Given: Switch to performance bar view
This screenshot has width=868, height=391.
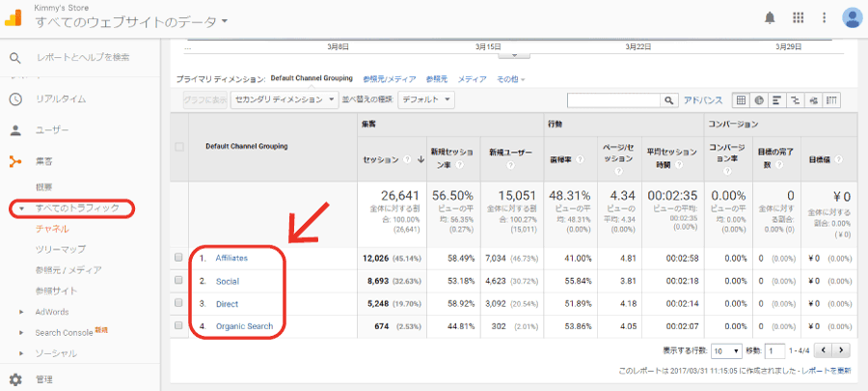Looking at the screenshot, I should coord(776,100).
